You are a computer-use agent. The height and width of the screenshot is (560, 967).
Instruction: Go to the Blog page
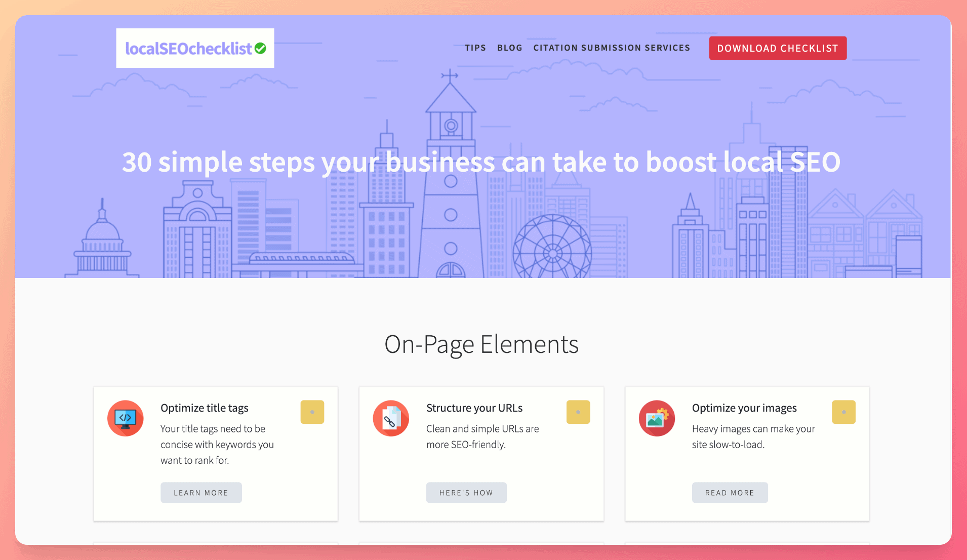(x=509, y=48)
